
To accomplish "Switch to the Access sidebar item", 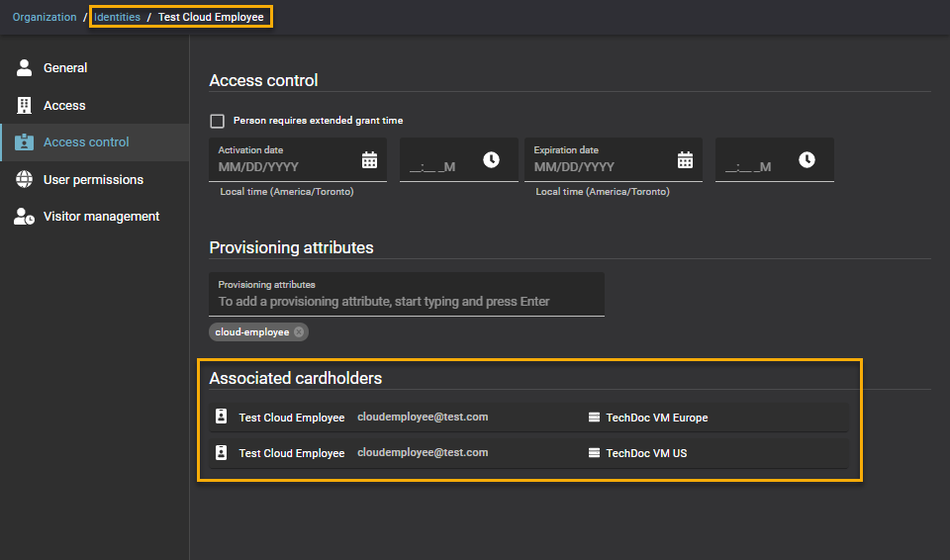I will point(64,106).
